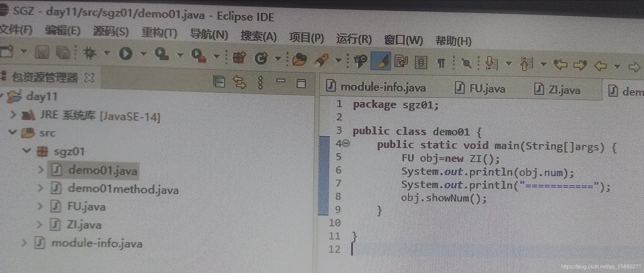Open the Package Explorer view menu dots
Viewport: 644px width, 273px height.
[261, 82]
